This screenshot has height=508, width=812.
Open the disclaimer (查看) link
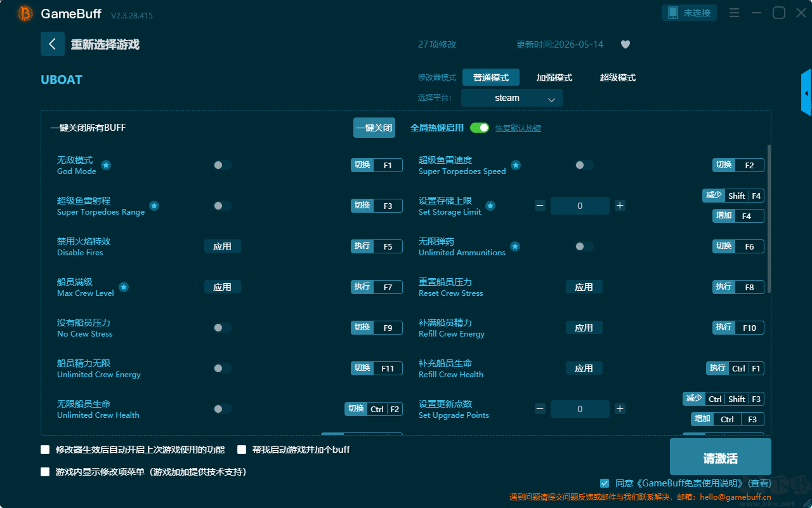click(759, 484)
